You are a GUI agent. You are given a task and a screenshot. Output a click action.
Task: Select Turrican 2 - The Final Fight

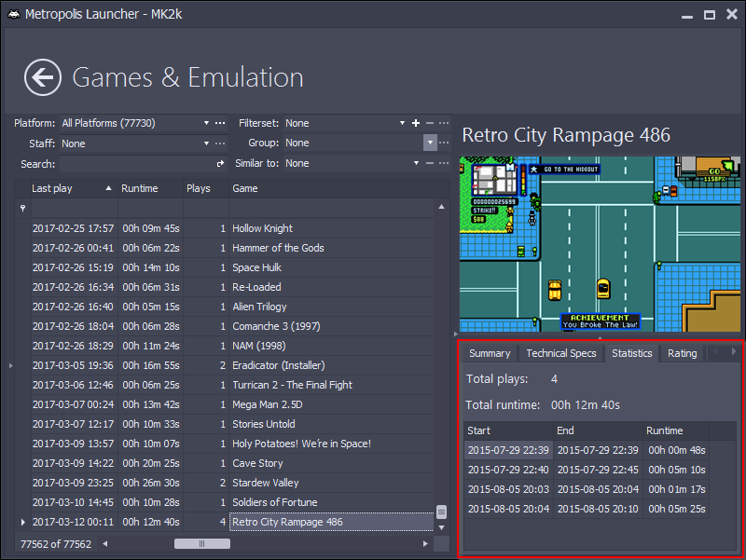click(232, 385)
